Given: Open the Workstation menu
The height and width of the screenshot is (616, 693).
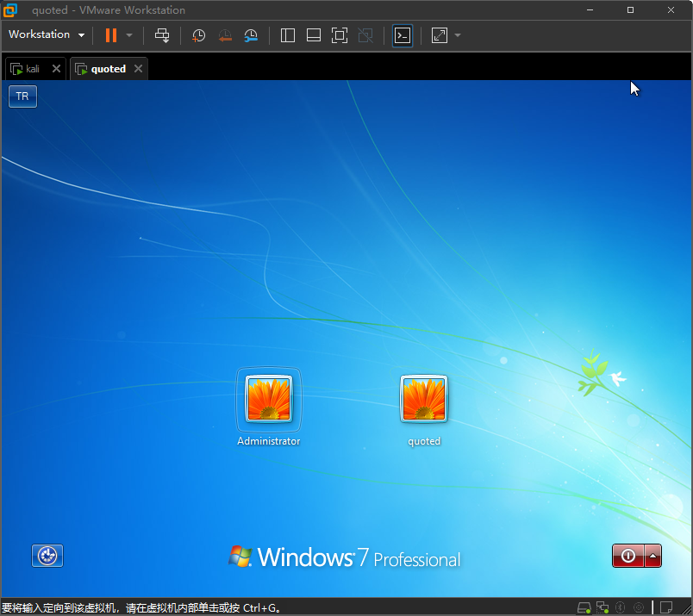Looking at the screenshot, I should click(47, 34).
